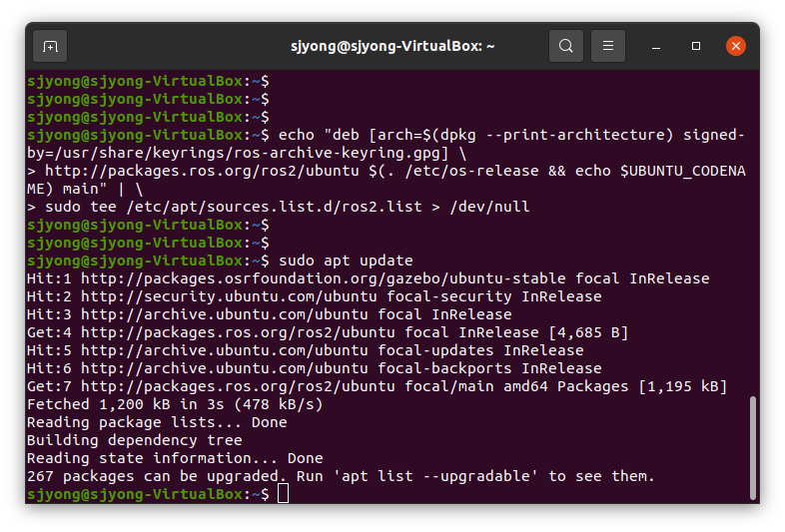Click the Get:7 amd64 Packages line

tap(377, 387)
